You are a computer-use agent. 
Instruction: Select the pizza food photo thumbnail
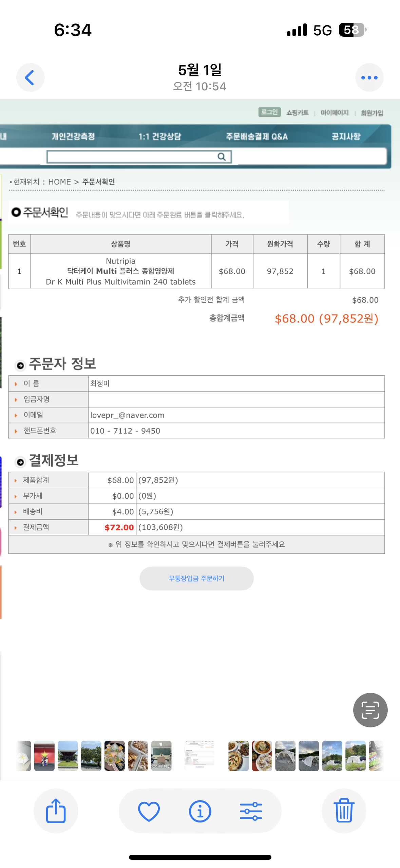pos(238,756)
